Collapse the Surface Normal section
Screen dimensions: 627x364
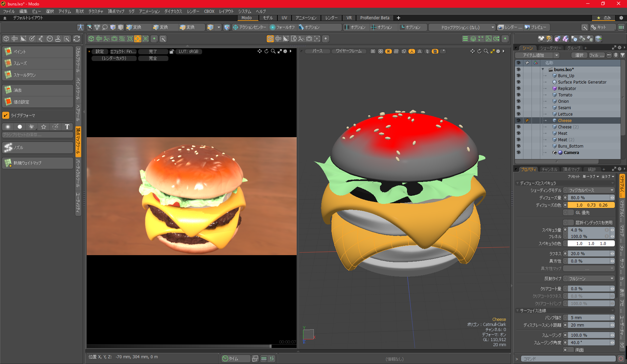[518, 311]
